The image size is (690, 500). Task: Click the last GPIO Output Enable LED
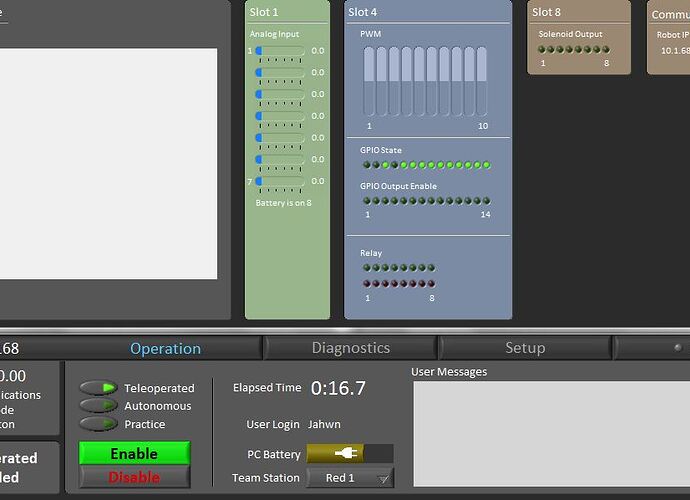[x=487, y=201]
